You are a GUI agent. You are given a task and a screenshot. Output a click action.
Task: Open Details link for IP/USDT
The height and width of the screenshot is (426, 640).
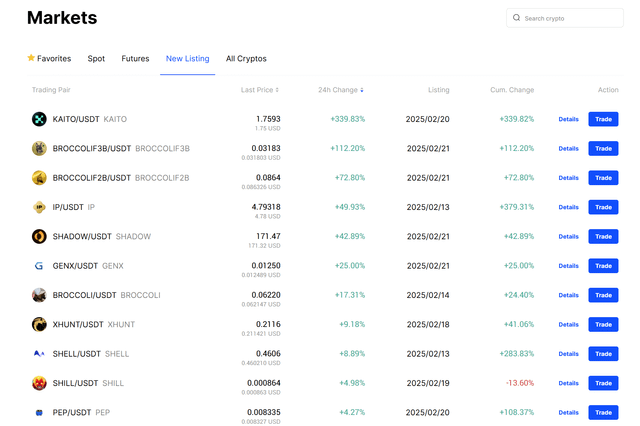(568, 207)
